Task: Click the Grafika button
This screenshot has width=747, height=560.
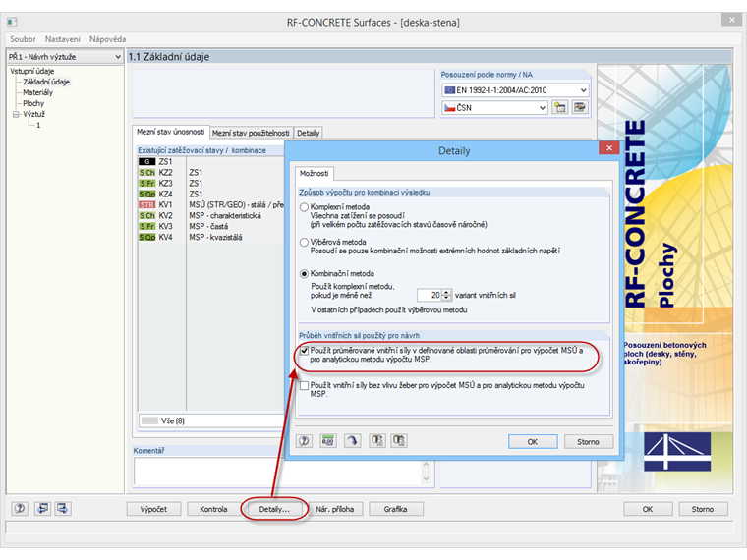Action: [395, 509]
